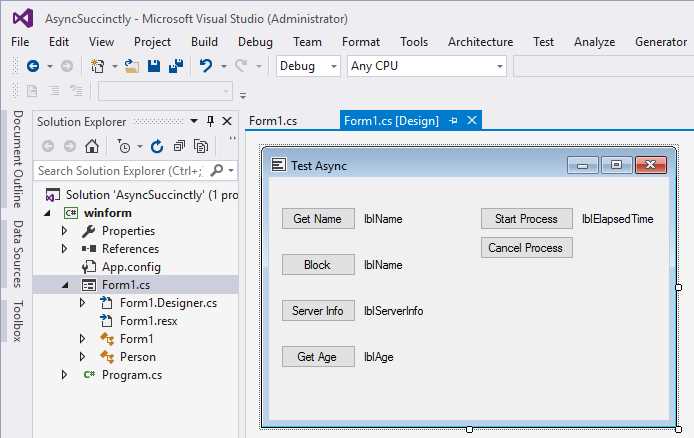
Task: Expand the Program.cs node
Action: [65, 375]
